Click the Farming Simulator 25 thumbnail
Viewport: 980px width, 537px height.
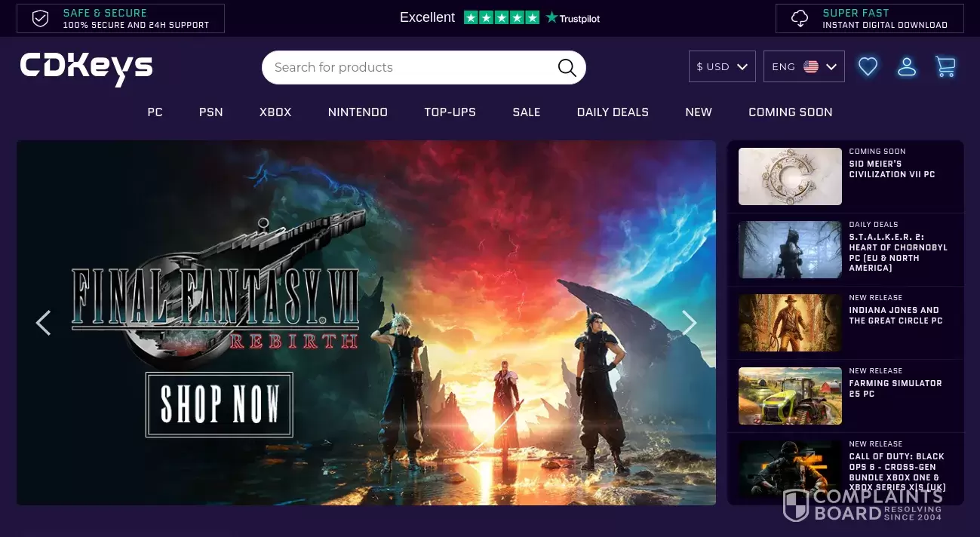point(790,396)
